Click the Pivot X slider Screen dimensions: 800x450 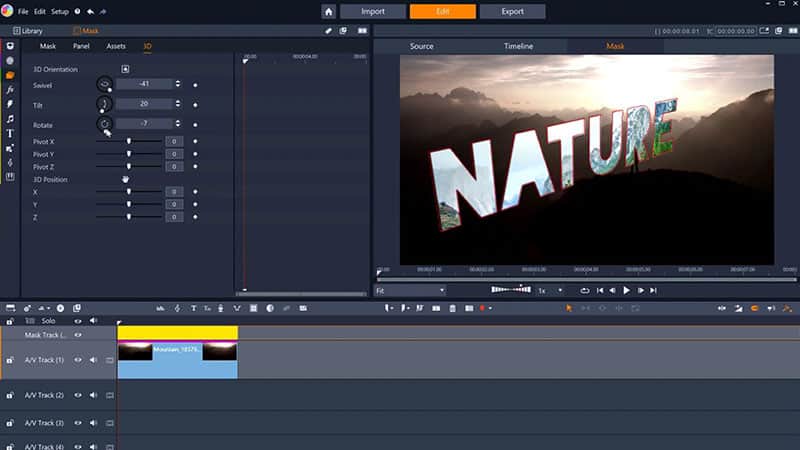pyautogui.click(x=129, y=142)
